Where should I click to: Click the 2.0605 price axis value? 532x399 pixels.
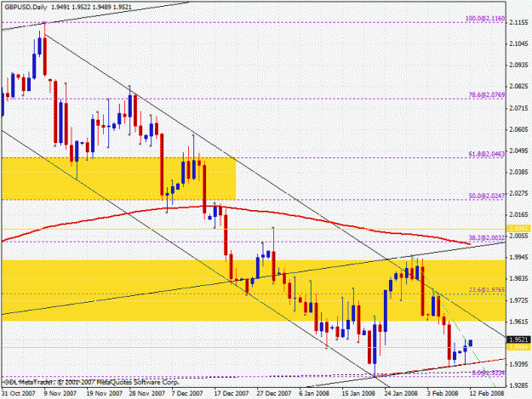(518, 129)
